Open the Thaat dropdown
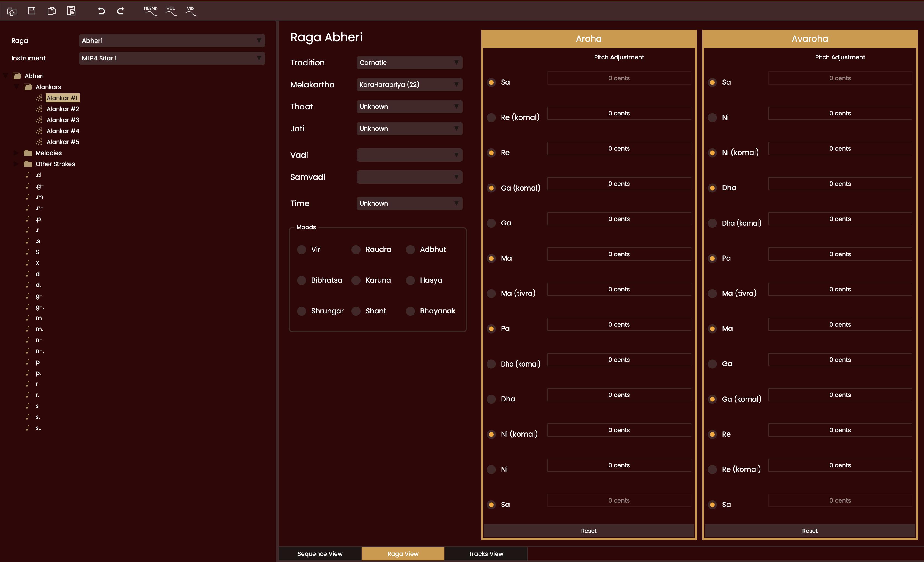 409,106
